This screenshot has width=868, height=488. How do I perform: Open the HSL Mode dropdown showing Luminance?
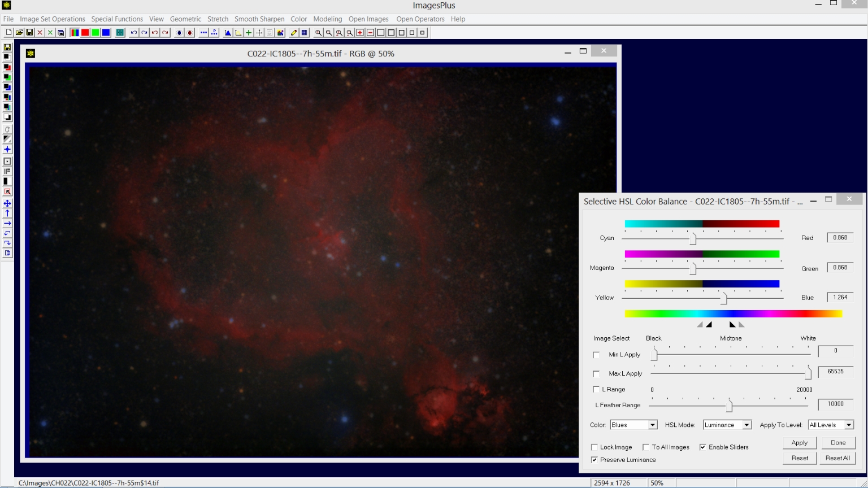tap(727, 425)
